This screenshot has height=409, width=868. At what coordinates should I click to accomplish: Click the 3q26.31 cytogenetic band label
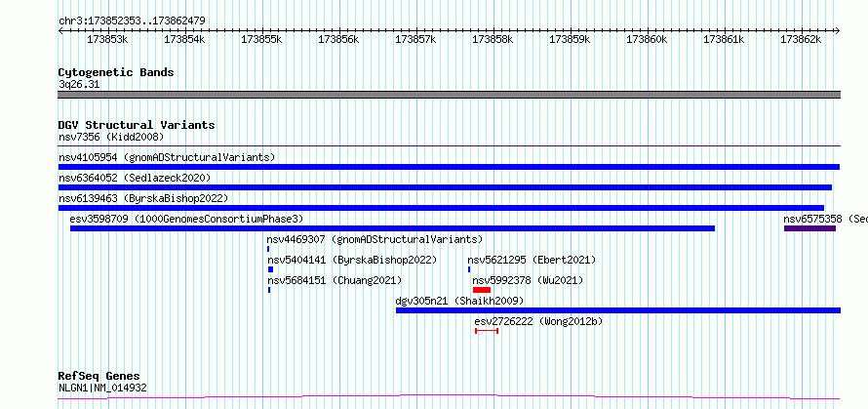point(79,84)
